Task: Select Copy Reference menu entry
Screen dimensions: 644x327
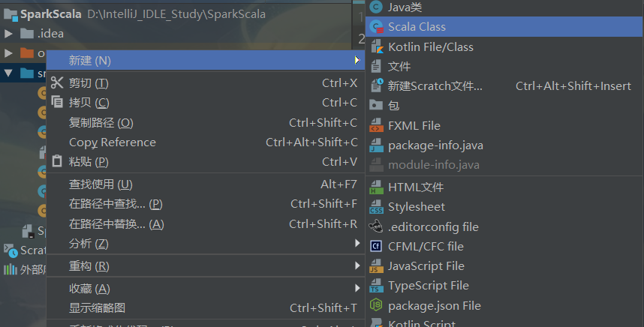Action: click(206, 142)
